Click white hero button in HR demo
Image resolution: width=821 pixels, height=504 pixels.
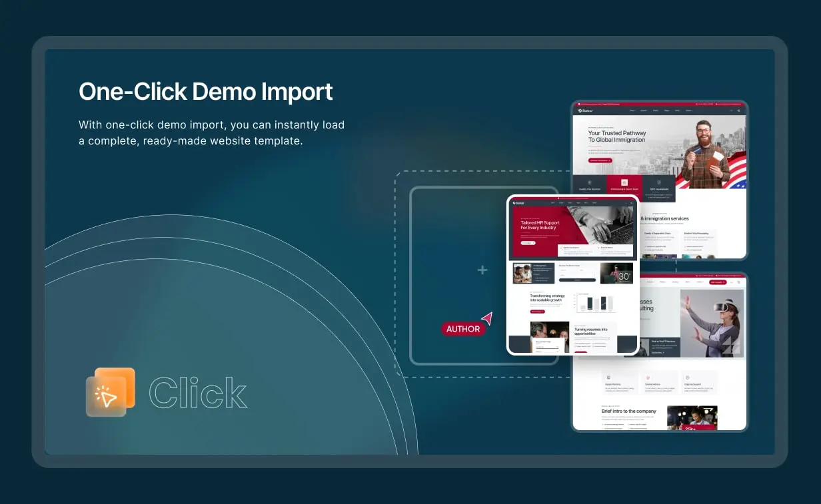pyautogui.click(x=528, y=243)
